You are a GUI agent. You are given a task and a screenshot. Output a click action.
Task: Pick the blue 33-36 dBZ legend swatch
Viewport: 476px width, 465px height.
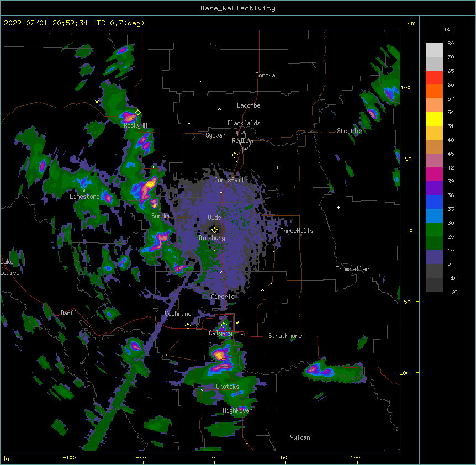click(x=434, y=202)
